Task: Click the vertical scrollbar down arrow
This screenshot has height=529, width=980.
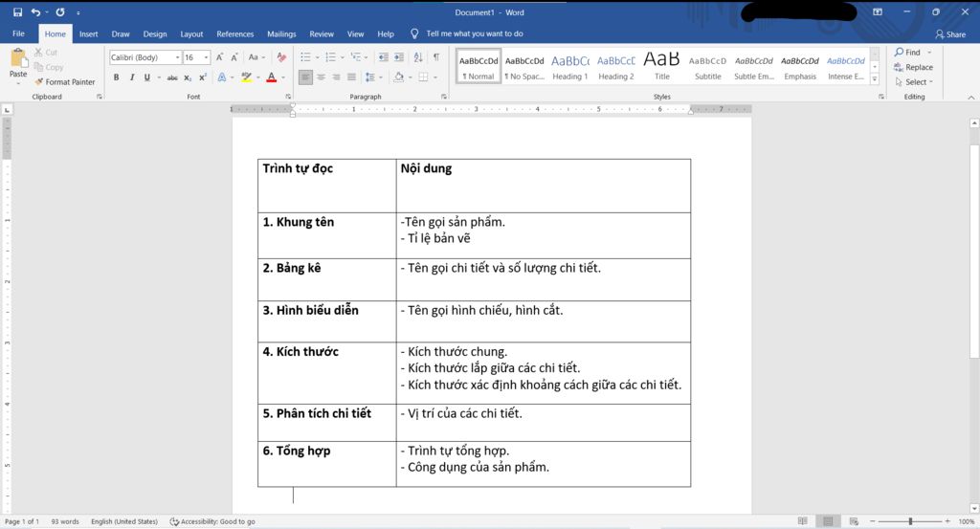Action: (973, 508)
